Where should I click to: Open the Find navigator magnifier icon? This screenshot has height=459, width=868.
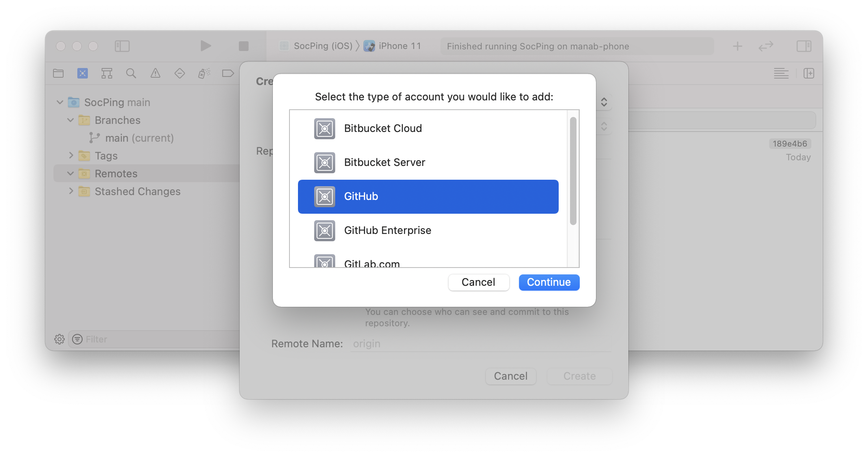131,73
